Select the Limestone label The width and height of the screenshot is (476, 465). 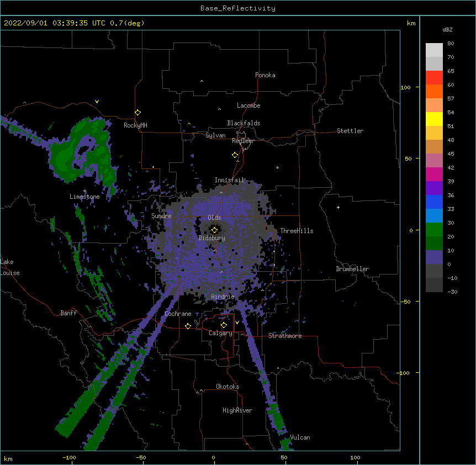pos(84,197)
